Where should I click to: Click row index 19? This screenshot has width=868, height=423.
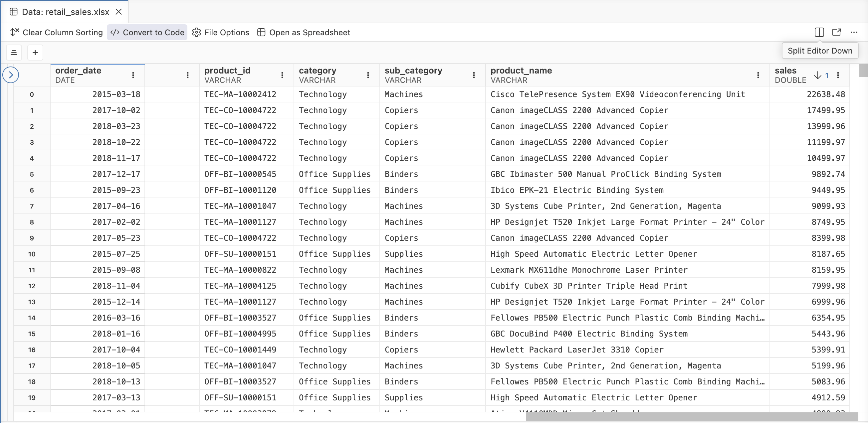[x=32, y=397]
